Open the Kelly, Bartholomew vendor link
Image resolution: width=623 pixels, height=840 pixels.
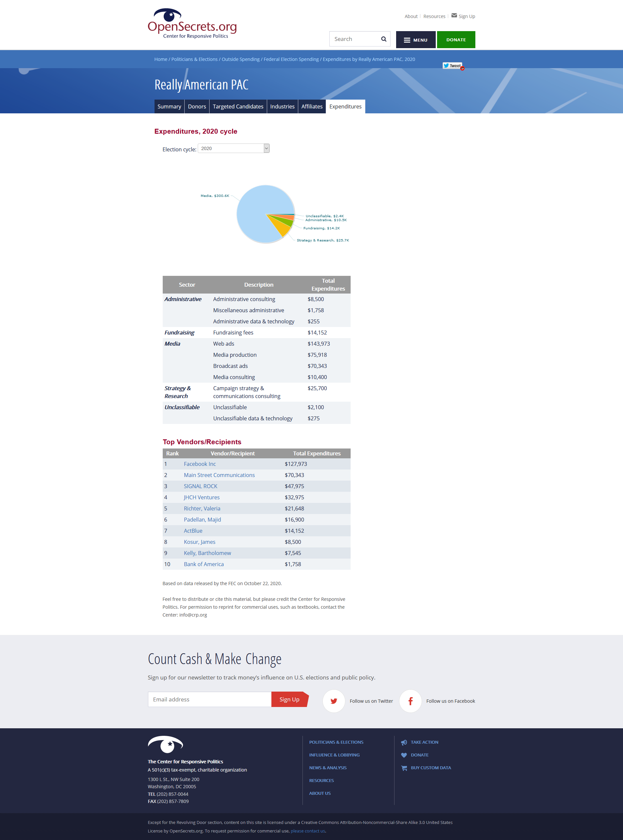208,553
